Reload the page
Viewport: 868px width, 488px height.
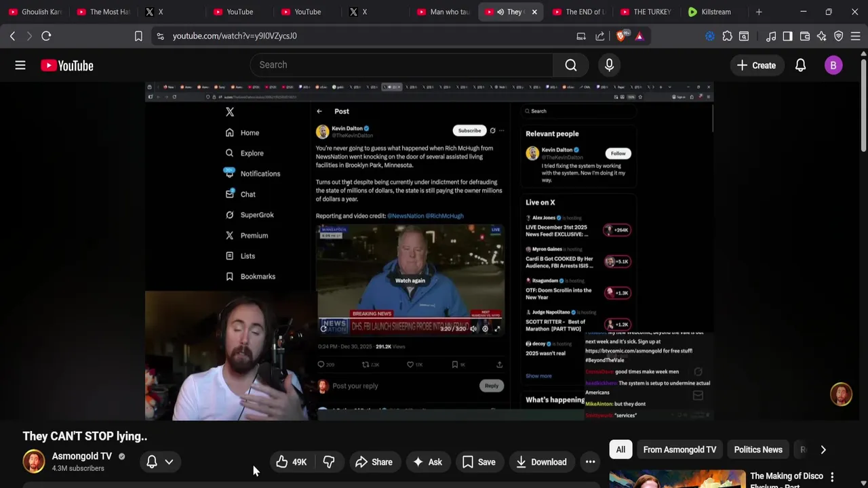click(x=46, y=36)
